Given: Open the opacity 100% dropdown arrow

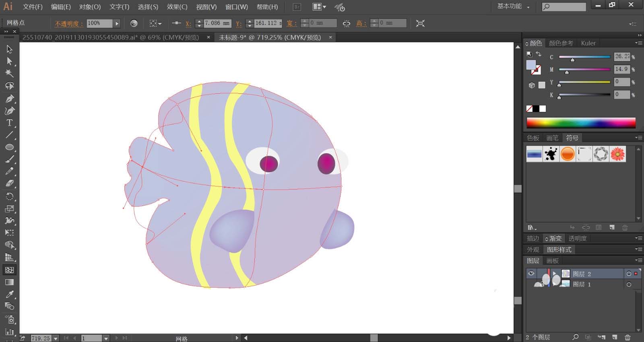Looking at the screenshot, I should click(117, 23).
